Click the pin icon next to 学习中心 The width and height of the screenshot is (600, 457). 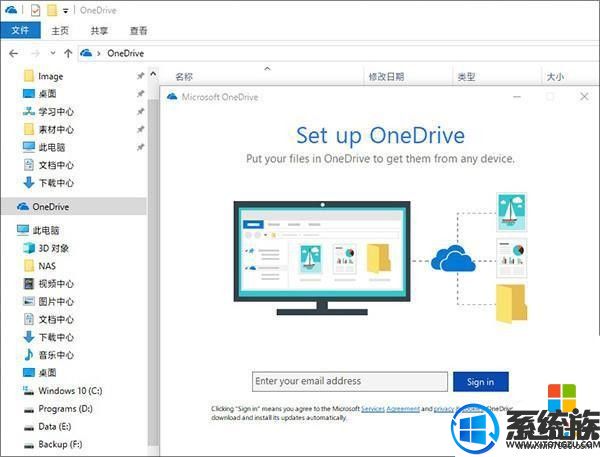[140, 111]
